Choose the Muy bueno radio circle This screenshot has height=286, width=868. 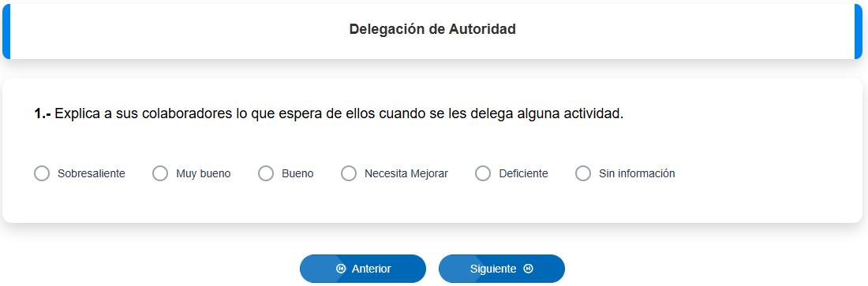[160, 173]
